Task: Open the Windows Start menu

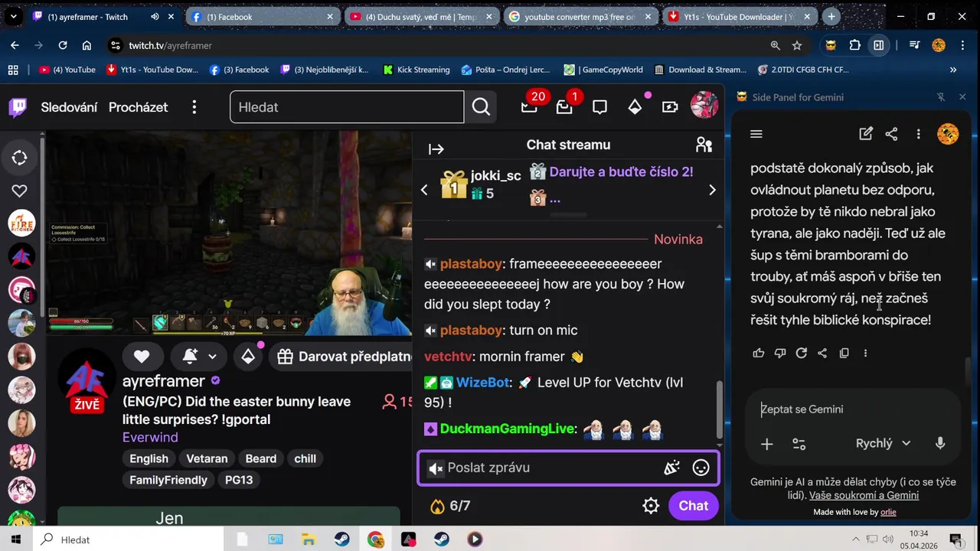Action: pos(16,540)
